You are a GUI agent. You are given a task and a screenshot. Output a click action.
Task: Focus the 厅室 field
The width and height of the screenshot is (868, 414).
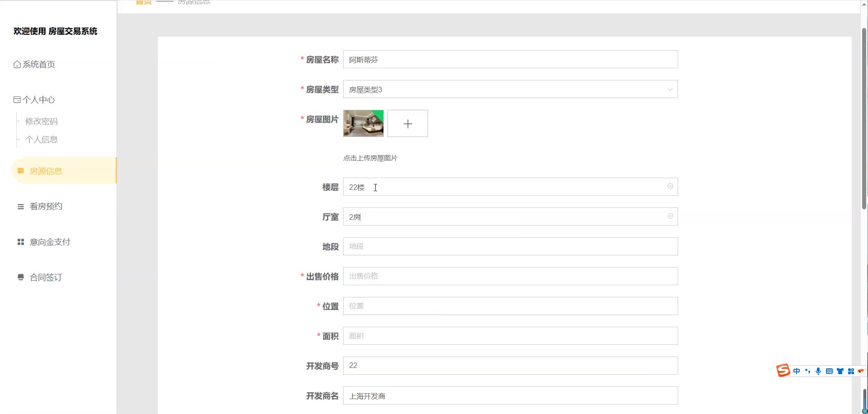510,216
